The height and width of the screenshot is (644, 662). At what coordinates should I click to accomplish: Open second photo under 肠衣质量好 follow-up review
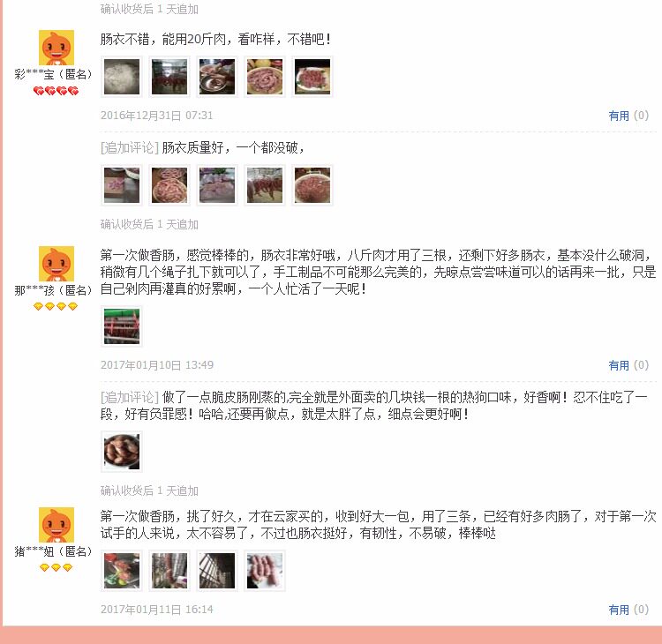[169, 185]
